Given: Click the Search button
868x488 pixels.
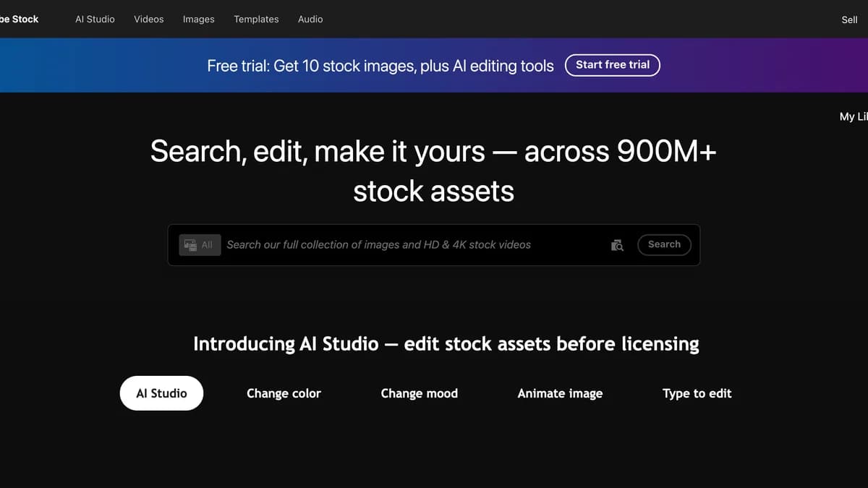Looking at the screenshot, I should 664,245.
